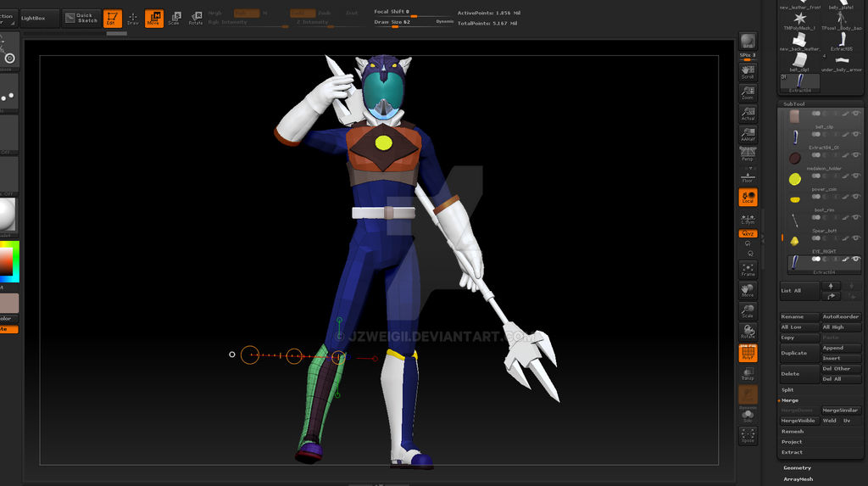Screen dimensions: 868x486
Task: Click the right shelf Rotate view icon
Action: pos(748,332)
